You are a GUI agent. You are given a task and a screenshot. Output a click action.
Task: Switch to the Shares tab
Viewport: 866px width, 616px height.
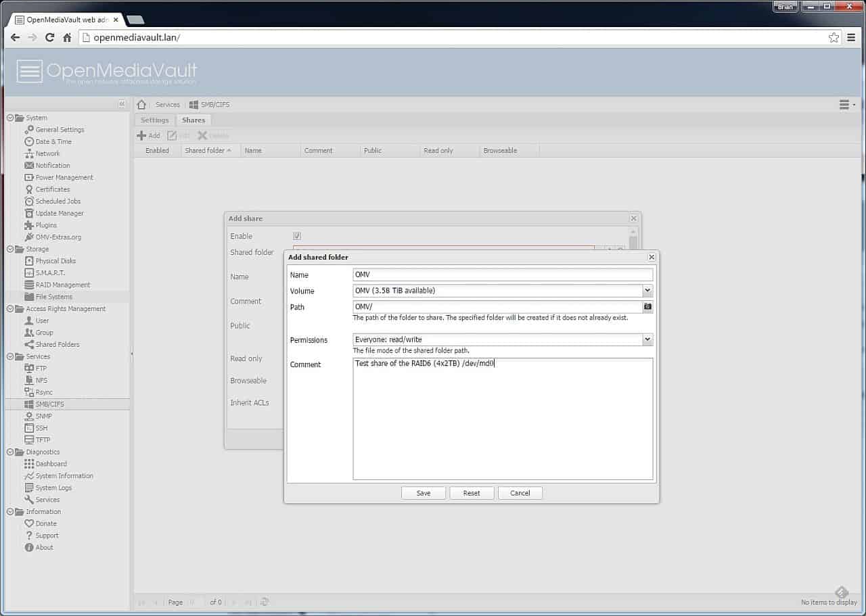(193, 120)
